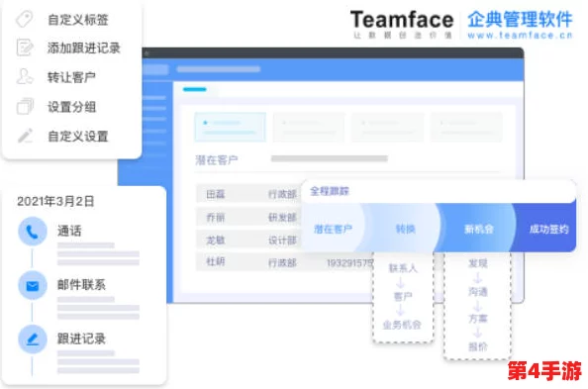Click 研发部 in the 乔丽 row
588x389 pixels.
tap(282, 217)
